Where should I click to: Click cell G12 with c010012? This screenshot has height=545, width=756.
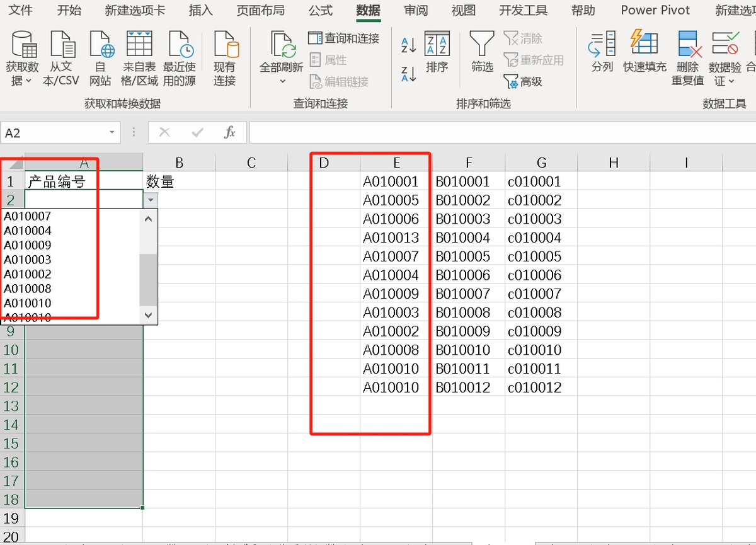point(541,387)
